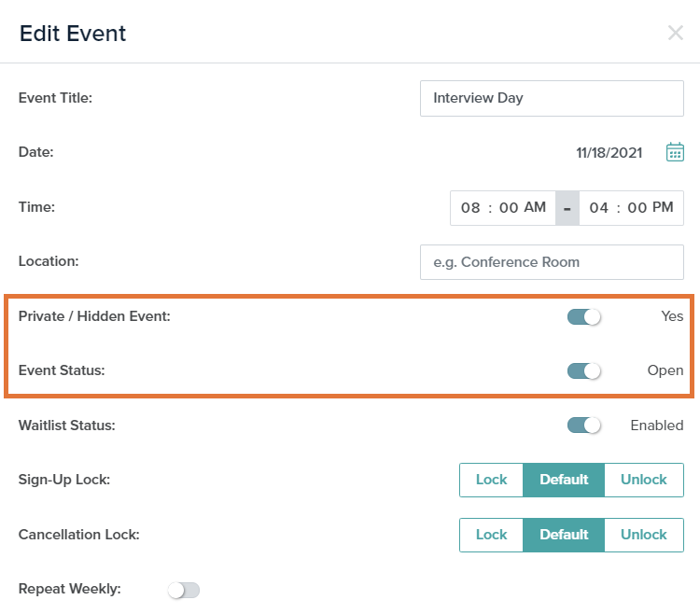The width and height of the screenshot is (700, 614).
Task: Click the end time hour 04
Action: 598,208
